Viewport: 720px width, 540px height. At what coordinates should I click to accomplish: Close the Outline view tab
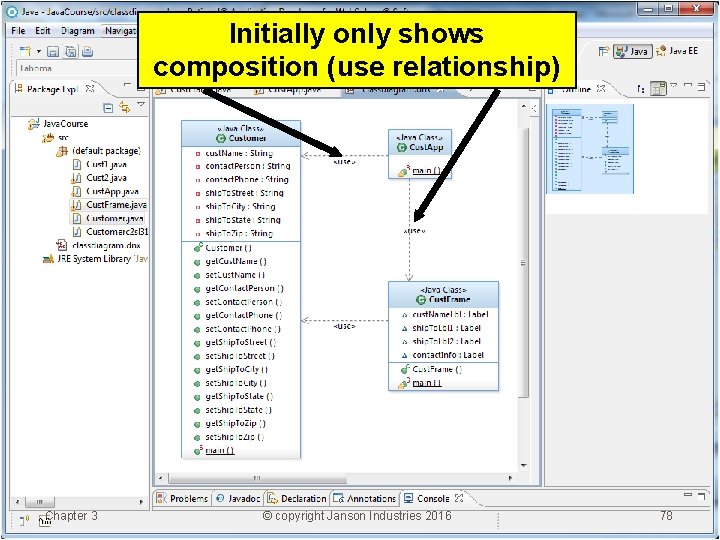[x=601, y=88]
